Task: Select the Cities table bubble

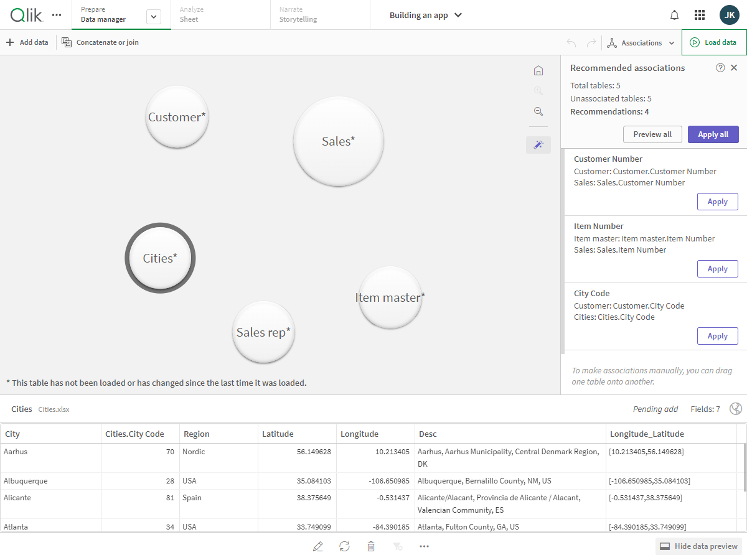Action: [160, 258]
